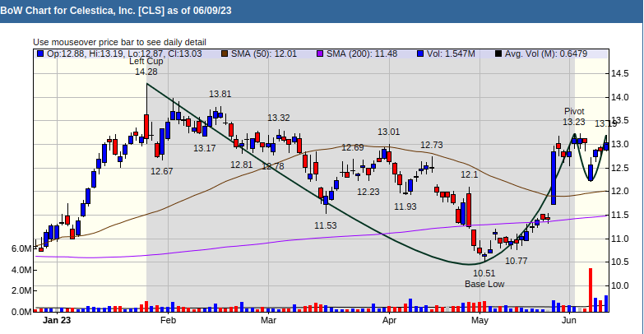
Task: Click the 10.77 price annotation
Action: click(517, 261)
